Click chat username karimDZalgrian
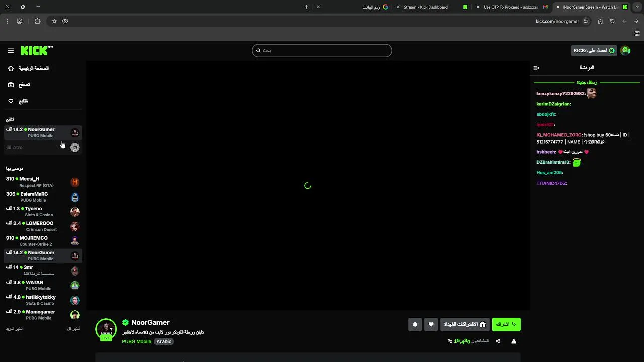Image resolution: width=644 pixels, height=362 pixels. click(553, 104)
